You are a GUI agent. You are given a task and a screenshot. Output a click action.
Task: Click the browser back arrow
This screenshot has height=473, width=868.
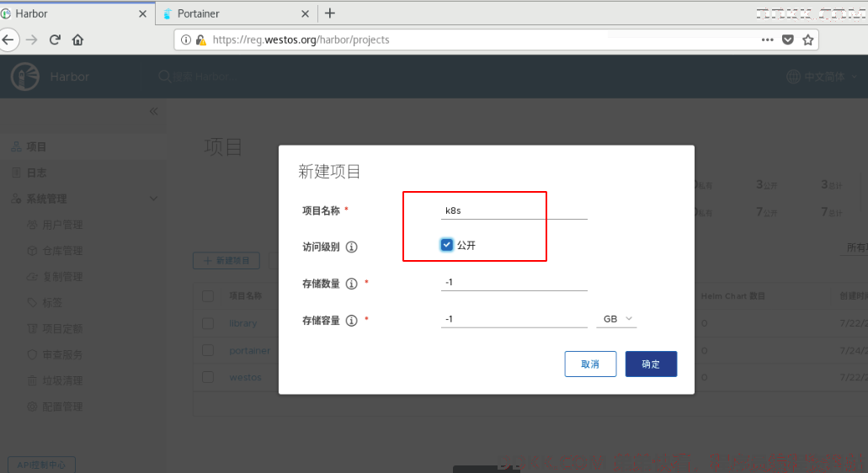[8, 40]
